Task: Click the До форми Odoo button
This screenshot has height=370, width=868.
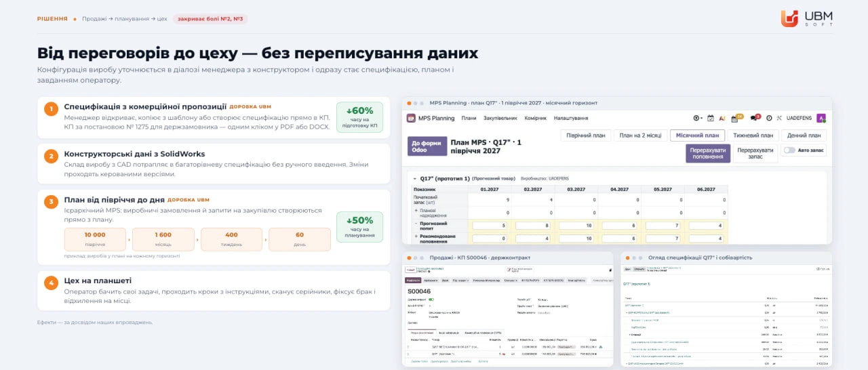Action: (x=426, y=147)
